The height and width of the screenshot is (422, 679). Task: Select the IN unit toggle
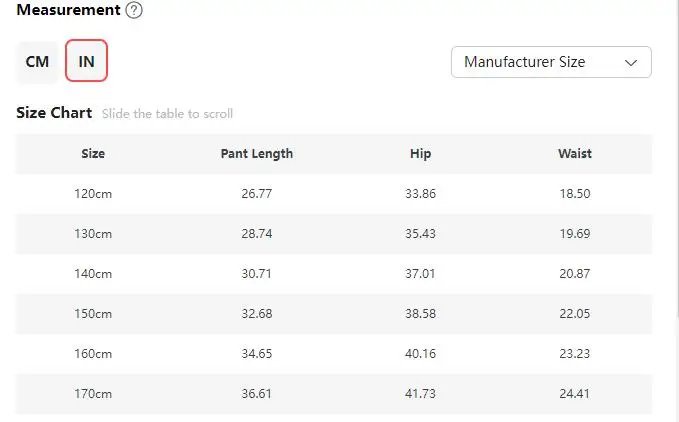pyautogui.click(x=86, y=61)
